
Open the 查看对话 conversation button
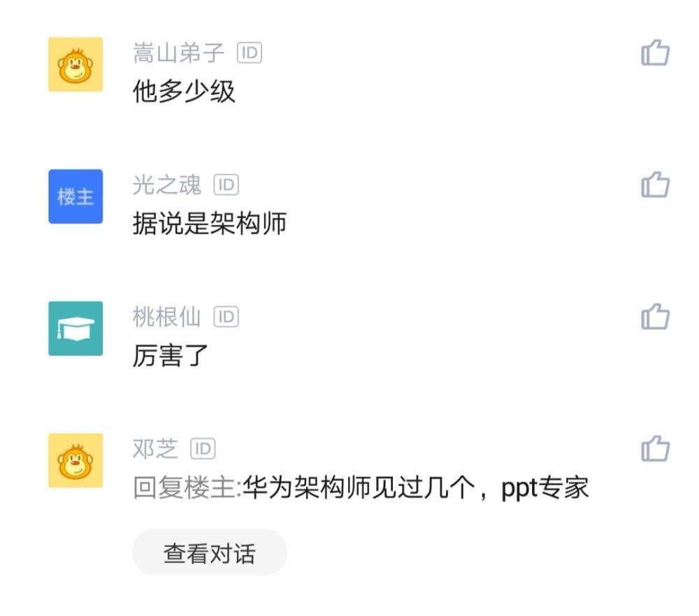(x=210, y=552)
